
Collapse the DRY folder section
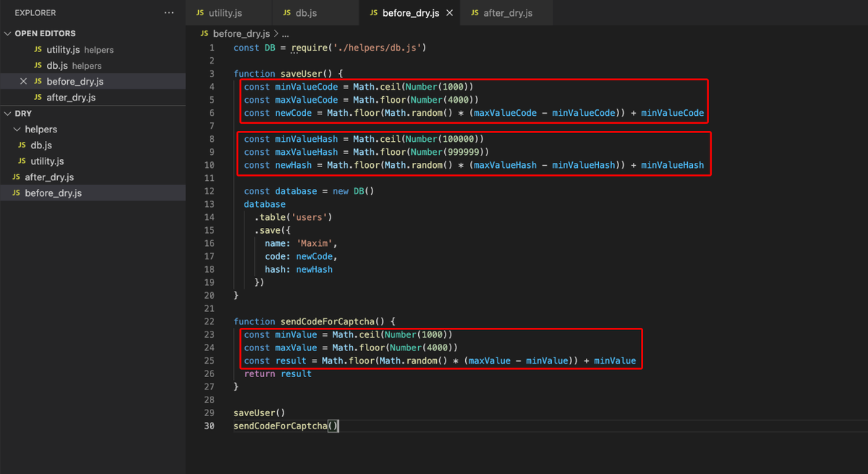click(x=8, y=114)
